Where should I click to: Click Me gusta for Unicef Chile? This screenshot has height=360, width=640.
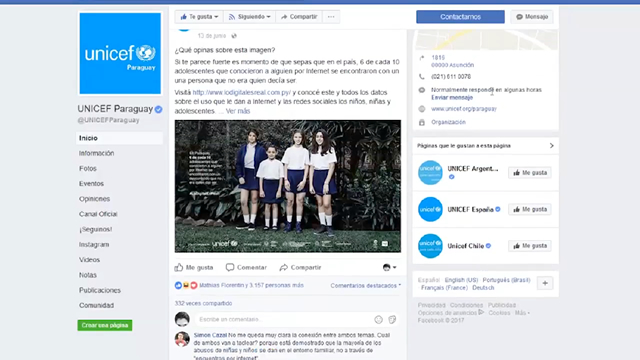click(530, 246)
